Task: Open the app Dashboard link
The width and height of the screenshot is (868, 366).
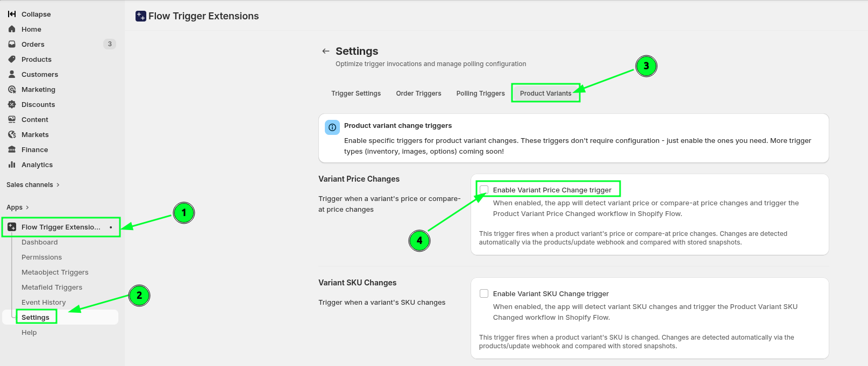Action: [39, 242]
